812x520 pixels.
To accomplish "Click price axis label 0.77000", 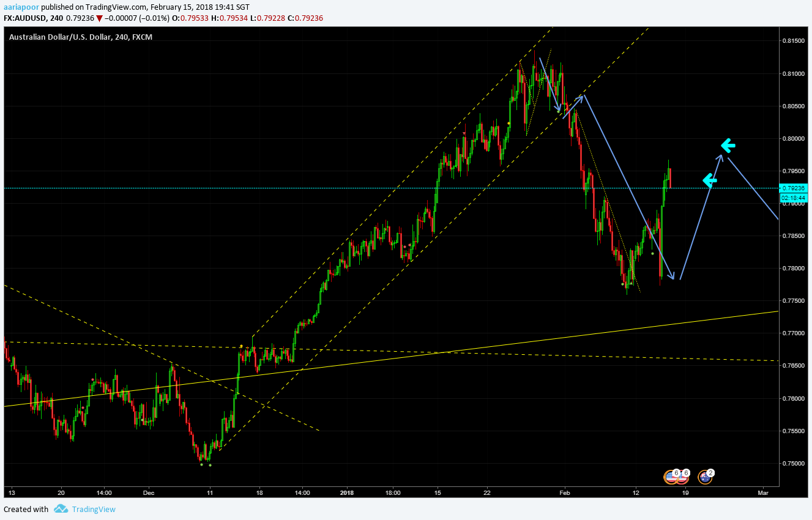I will [x=794, y=333].
